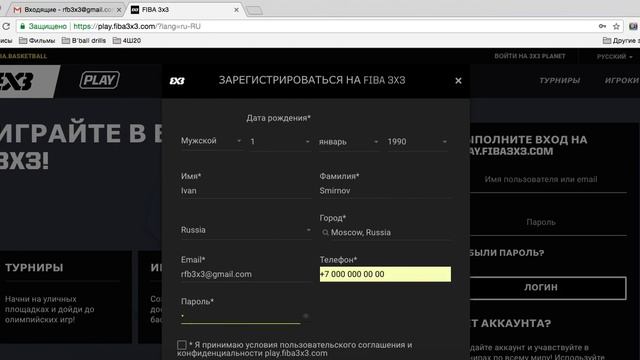Click the Город field with Moscow, Russia

pos(385,233)
